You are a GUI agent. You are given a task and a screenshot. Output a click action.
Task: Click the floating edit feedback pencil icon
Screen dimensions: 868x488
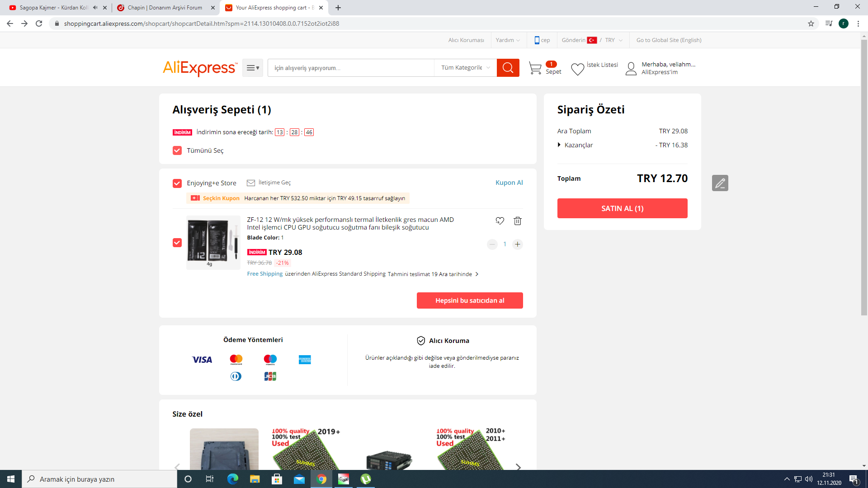[720, 183]
